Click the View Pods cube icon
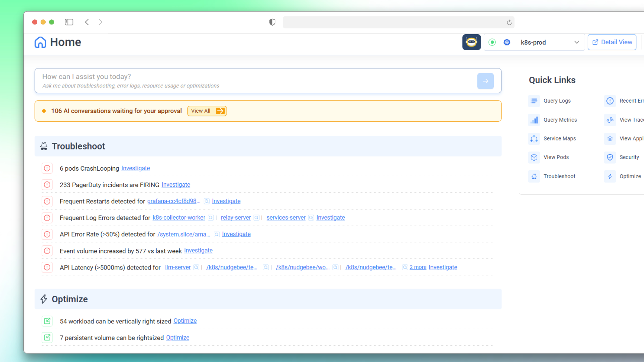Image resolution: width=644 pixels, height=362 pixels. coord(534,157)
